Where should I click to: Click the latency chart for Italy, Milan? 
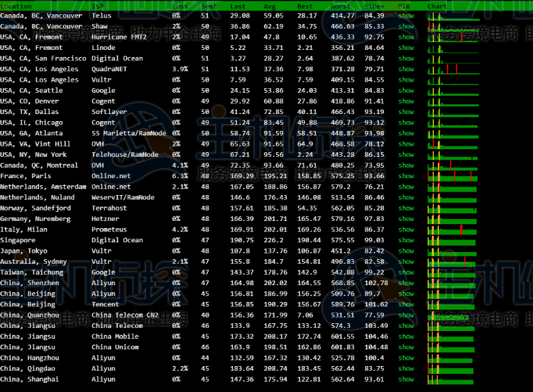click(x=453, y=229)
